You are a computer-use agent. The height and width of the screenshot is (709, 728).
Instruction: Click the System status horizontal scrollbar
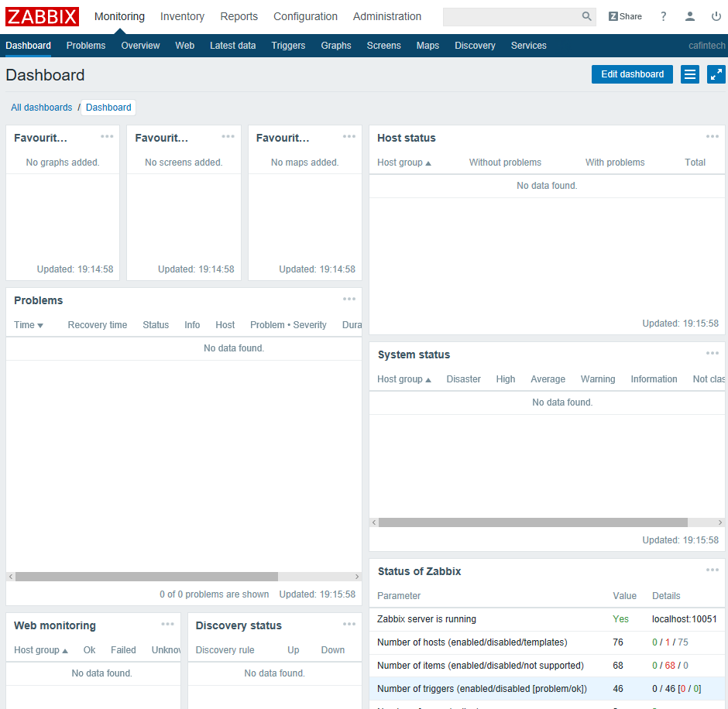point(533,522)
